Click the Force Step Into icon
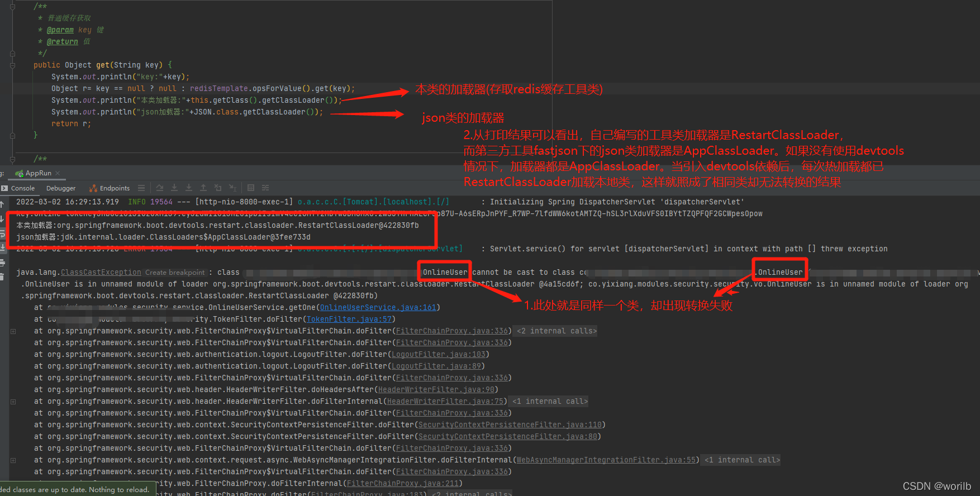 pos(189,188)
